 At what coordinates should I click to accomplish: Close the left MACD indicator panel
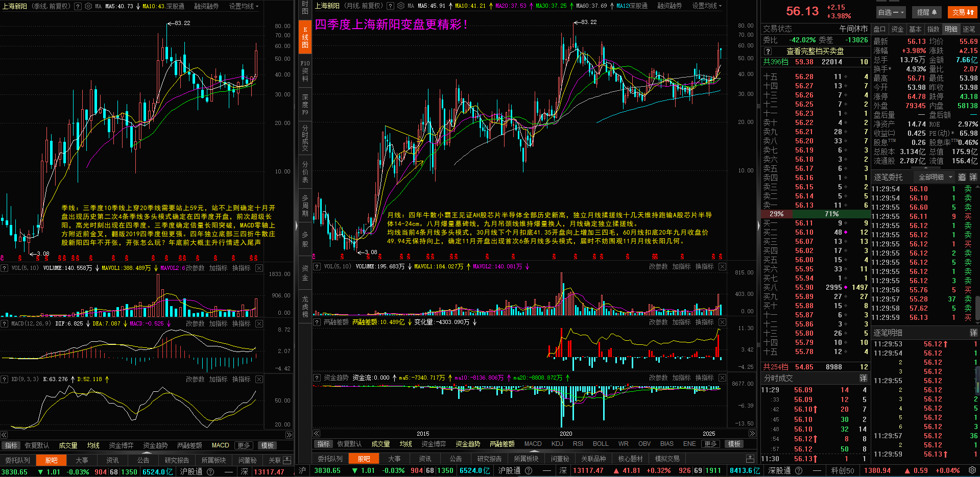coord(259,323)
